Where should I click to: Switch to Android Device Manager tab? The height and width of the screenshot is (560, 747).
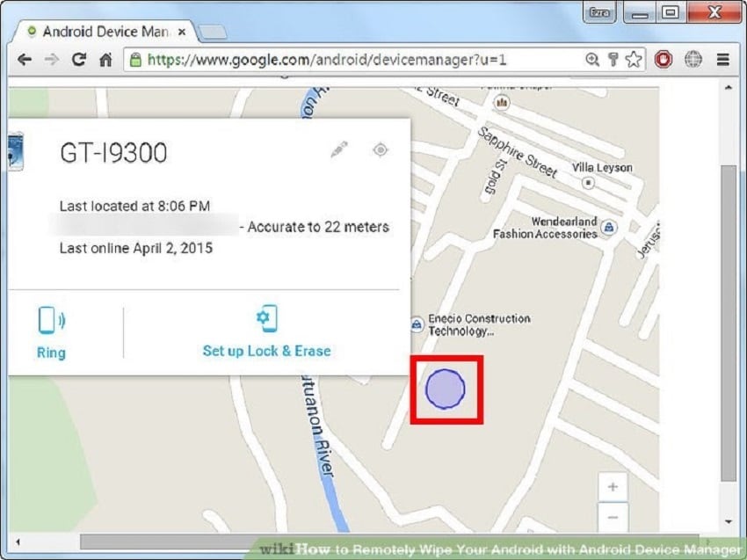click(x=105, y=32)
